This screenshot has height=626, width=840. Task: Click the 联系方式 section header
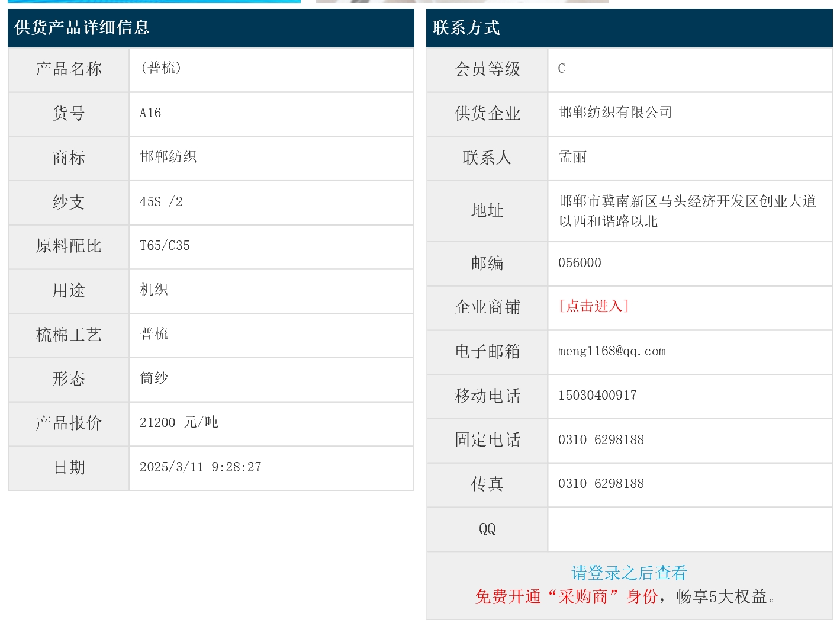tap(466, 28)
